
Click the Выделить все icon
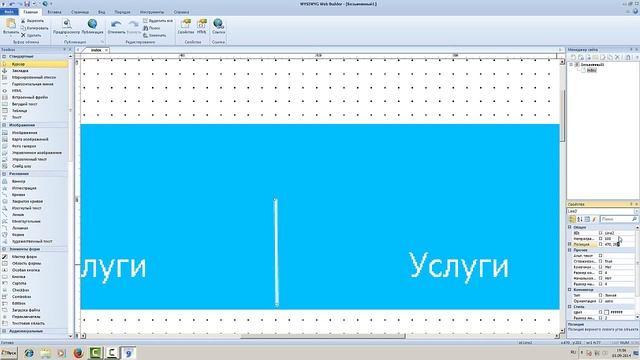tap(145, 20)
